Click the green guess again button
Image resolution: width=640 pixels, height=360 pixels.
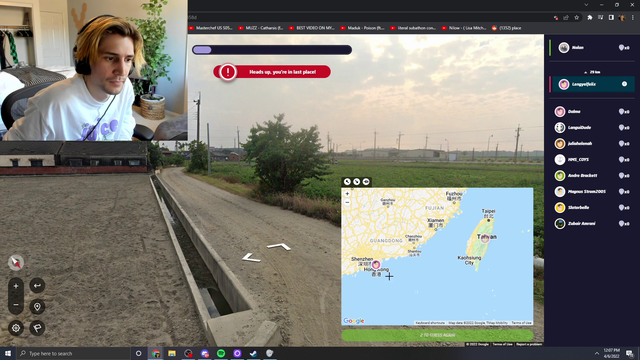pos(437,335)
